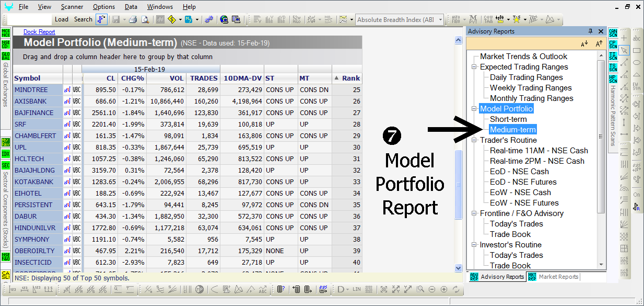Select the arrow pointer drawing tool
The height and width of the screenshot is (306, 644).
tap(623, 51)
